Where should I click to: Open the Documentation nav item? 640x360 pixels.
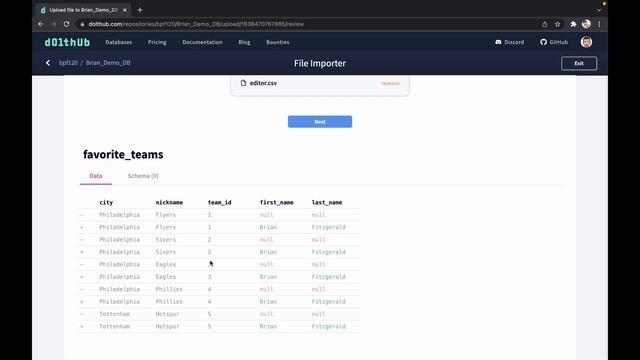coord(202,42)
